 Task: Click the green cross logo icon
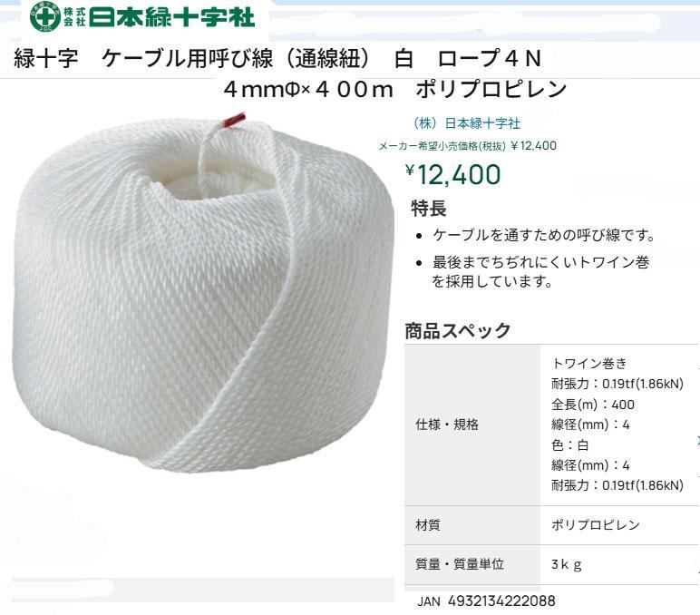(x=45, y=17)
